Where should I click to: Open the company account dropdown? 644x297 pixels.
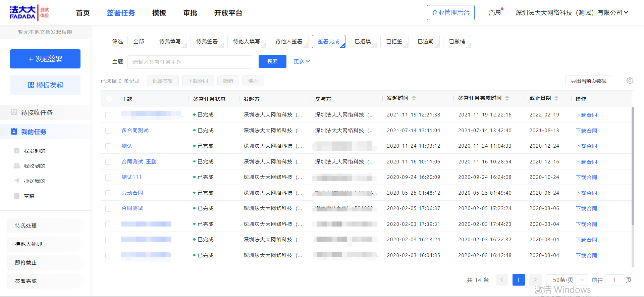[572, 12]
